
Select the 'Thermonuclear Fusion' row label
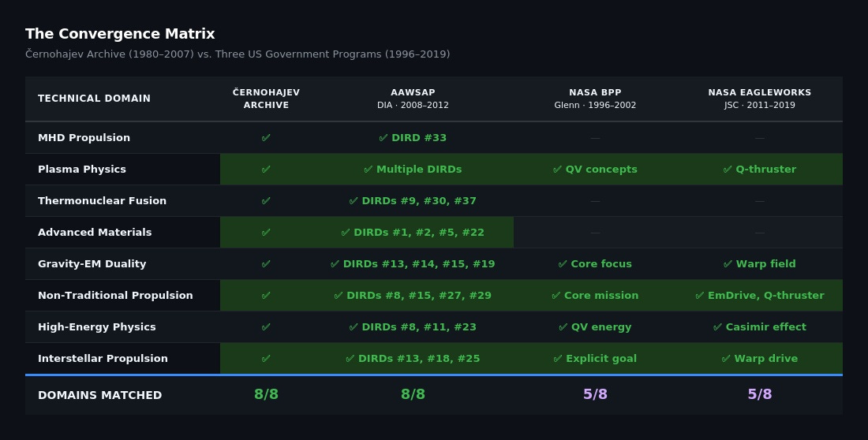pyautogui.click(x=102, y=201)
